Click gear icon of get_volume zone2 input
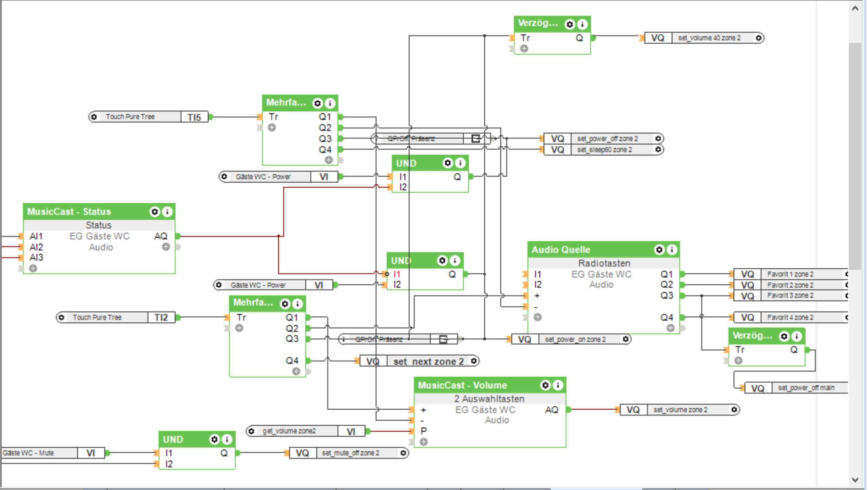Screen dimensions: 868x490 coord(251,431)
